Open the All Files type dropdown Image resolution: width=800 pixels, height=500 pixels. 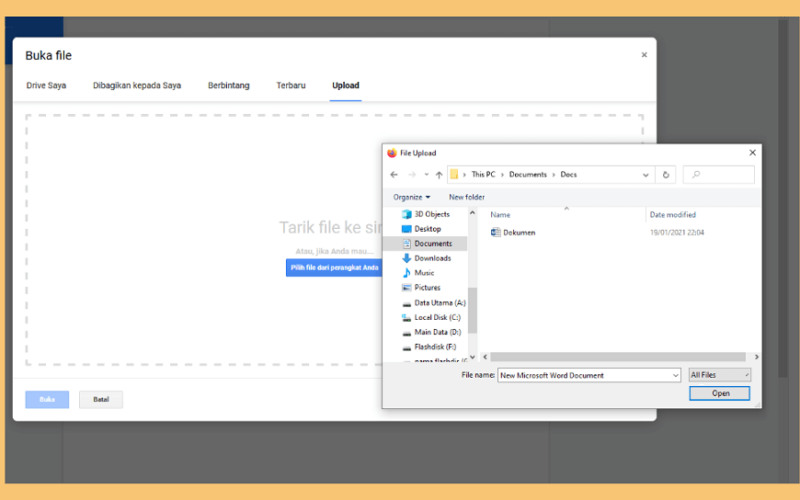coord(719,375)
